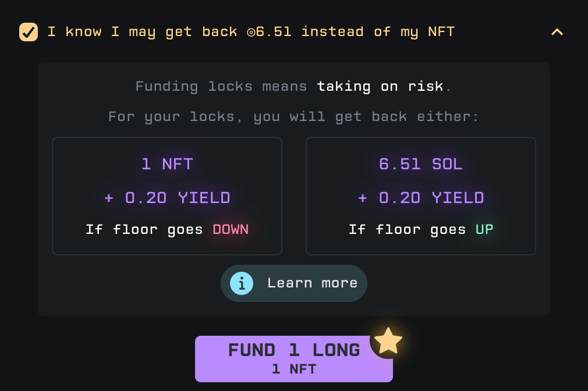Click the FUND 1 LONG button
The width and height of the screenshot is (588, 391).
click(x=293, y=359)
